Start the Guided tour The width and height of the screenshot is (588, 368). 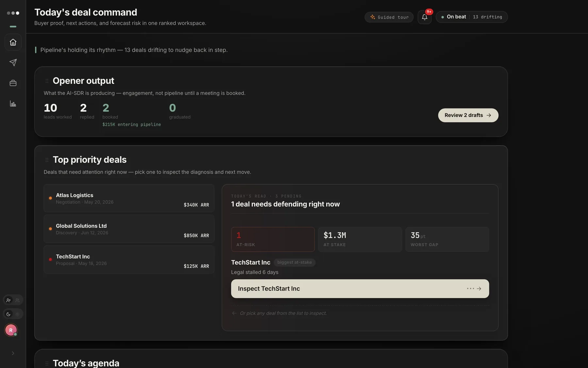[x=389, y=17]
